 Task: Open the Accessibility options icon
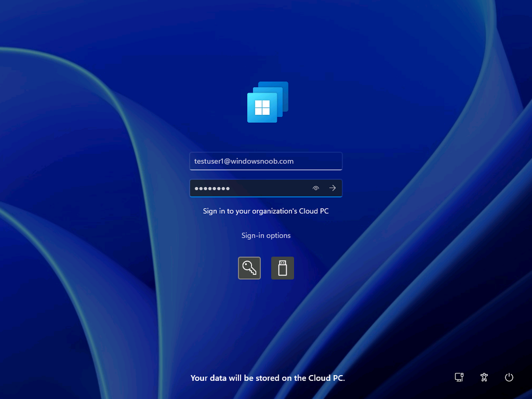click(x=484, y=377)
